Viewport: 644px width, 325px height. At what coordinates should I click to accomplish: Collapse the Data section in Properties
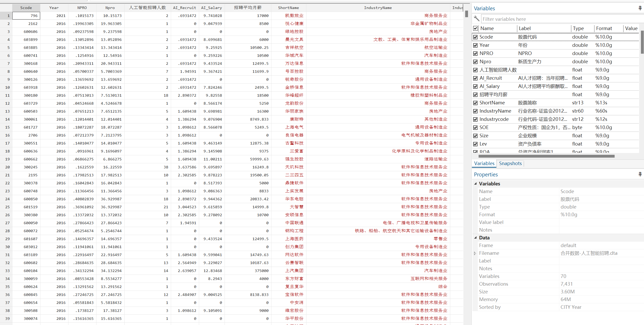475,238
